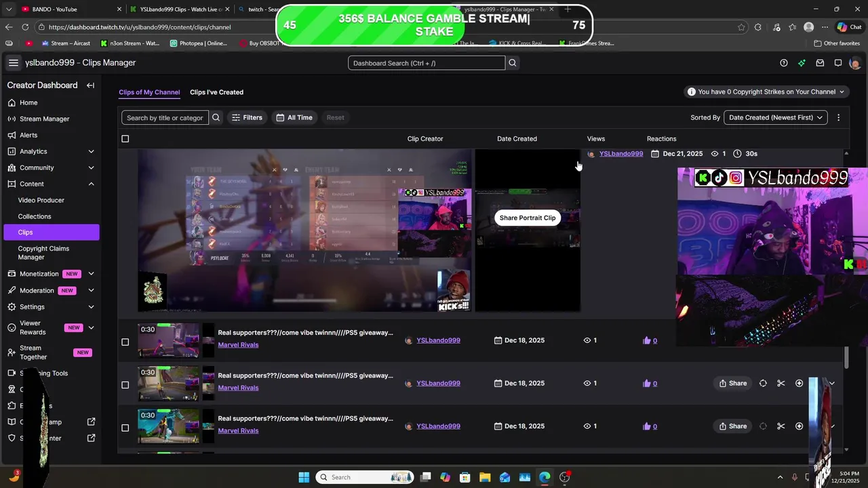The image size is (868, 488).
Task: Click the Filters button
Action: pos(247,117)
